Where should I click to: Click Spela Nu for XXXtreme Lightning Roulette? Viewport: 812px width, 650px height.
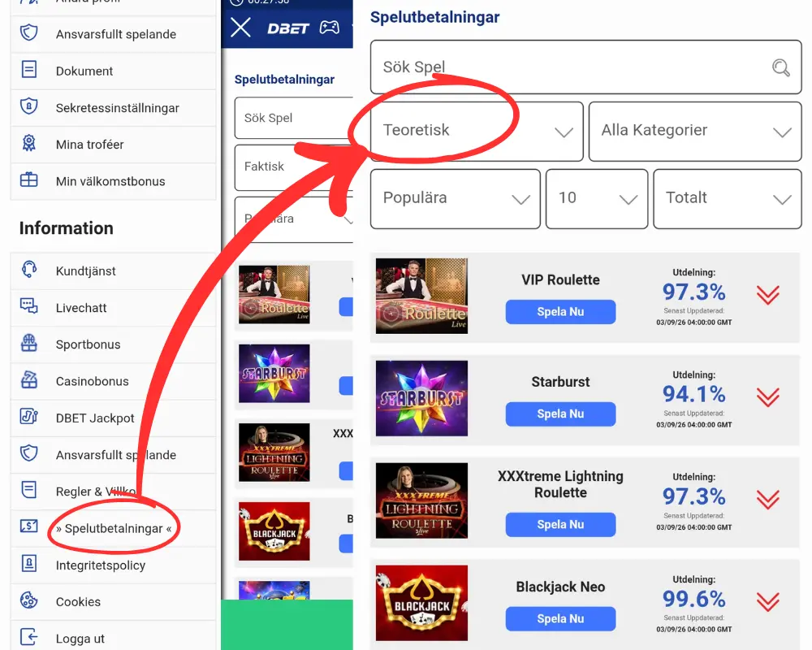click(x=560, y=525)
